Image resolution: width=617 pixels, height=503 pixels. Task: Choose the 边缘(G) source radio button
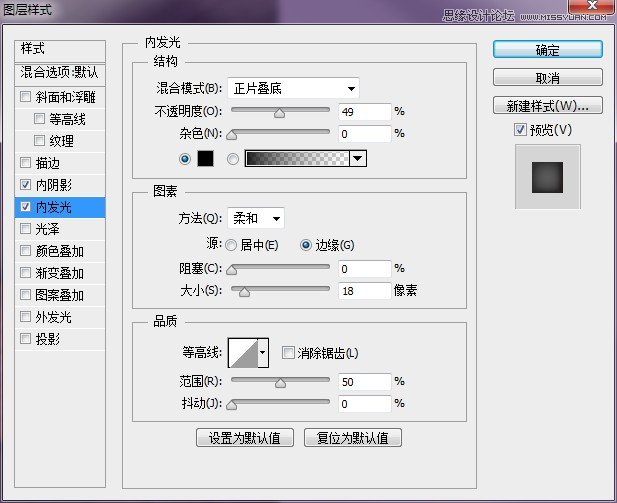point(306,245)
